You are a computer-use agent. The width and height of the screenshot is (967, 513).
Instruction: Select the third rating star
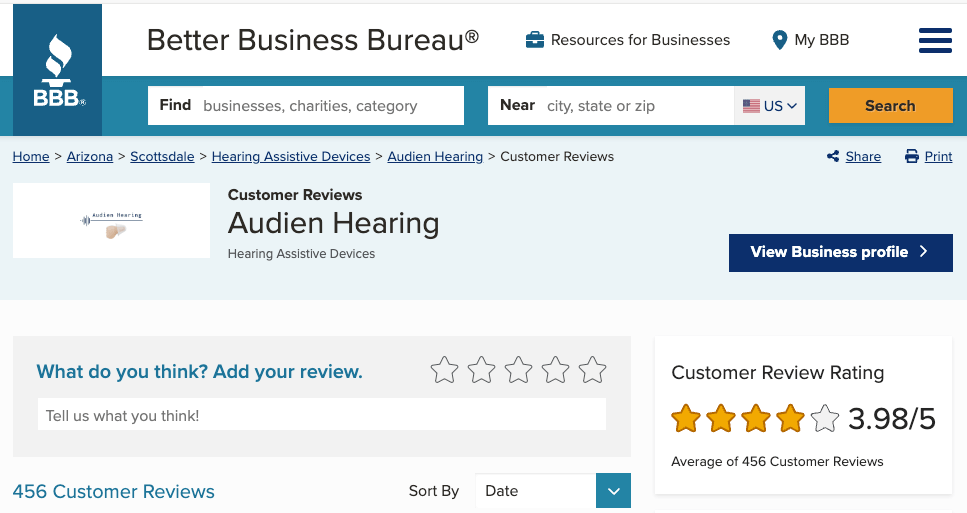pyautogui.click(x=518, y=370)
